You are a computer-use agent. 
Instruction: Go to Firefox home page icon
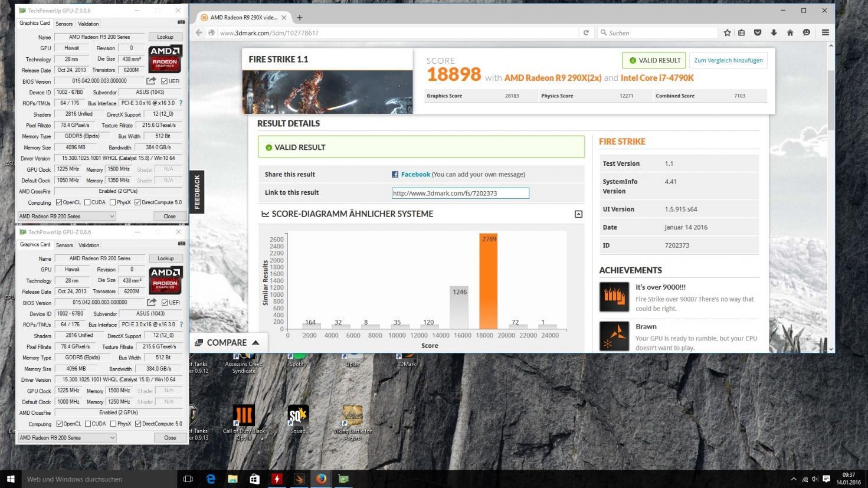(x=790, y=33)
